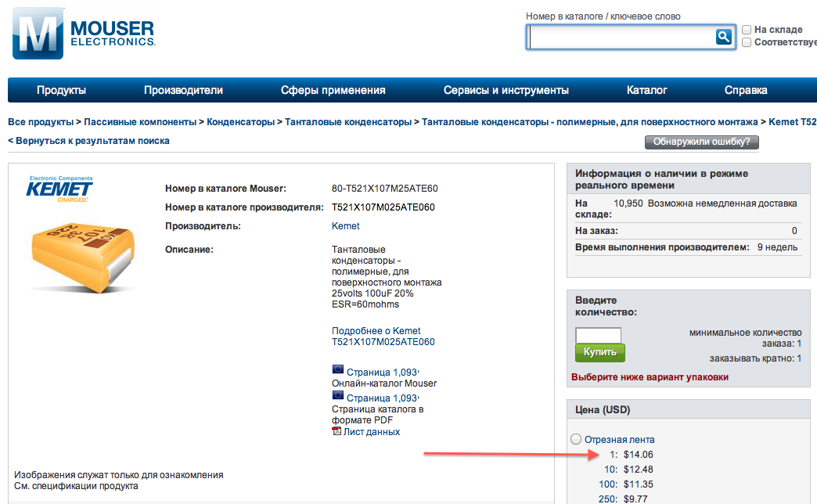Click manufacturer part number T521X107M025ATE060 text

tap(383, 207)
